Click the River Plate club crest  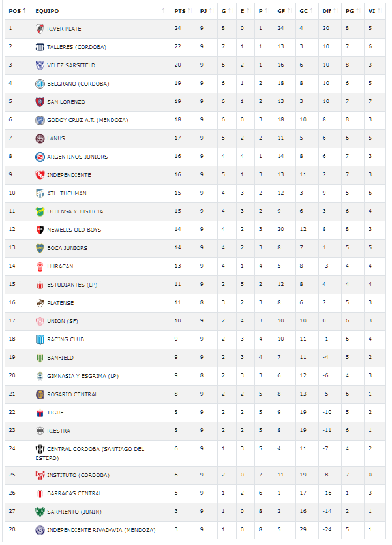coord(40,29)
